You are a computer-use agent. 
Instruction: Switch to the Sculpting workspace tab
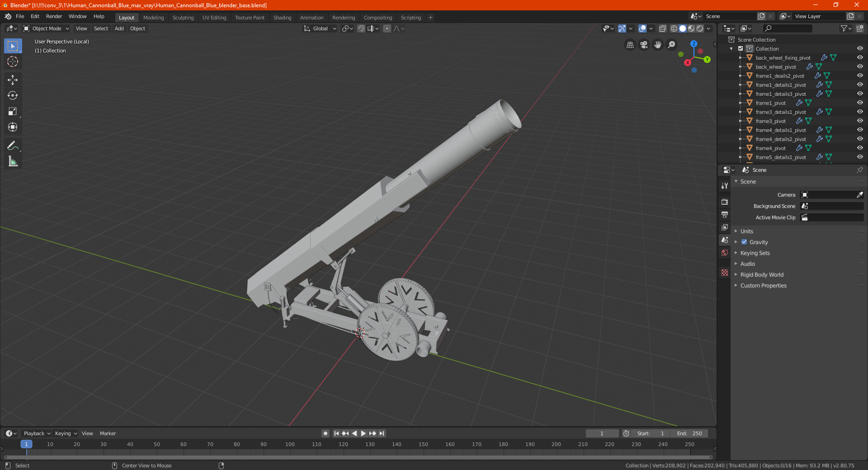(183, 18)
